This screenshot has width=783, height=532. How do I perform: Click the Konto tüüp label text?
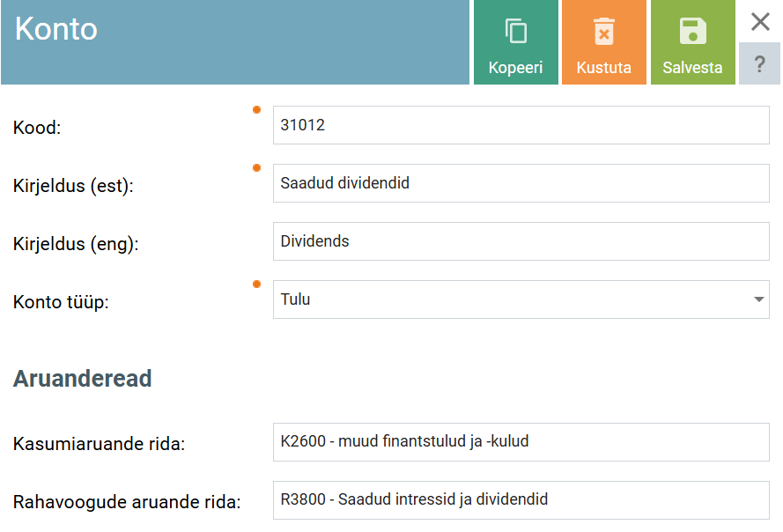tap(61, 302)
